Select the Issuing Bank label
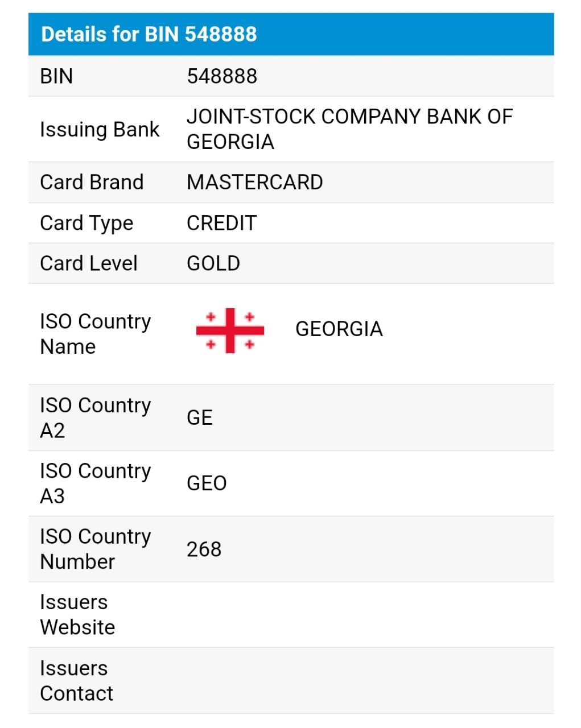The height and width of the screenshot is (728, 581). [100, 130]
